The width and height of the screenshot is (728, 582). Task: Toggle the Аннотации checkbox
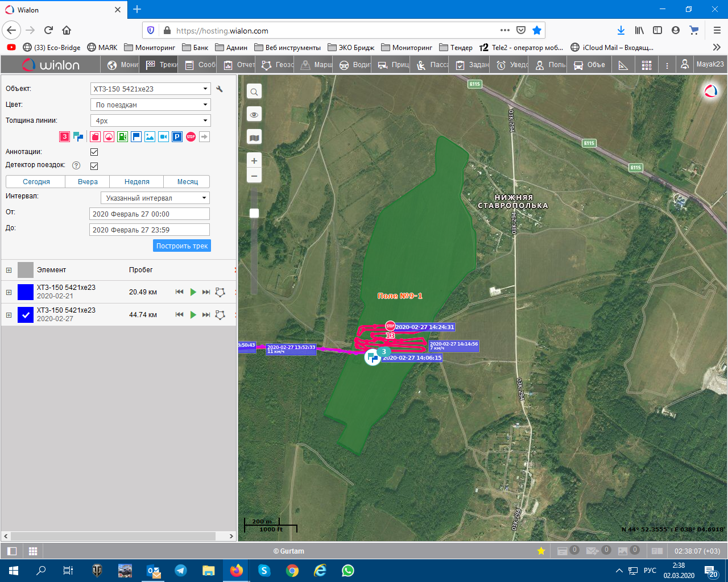click(x=94, y=152)
